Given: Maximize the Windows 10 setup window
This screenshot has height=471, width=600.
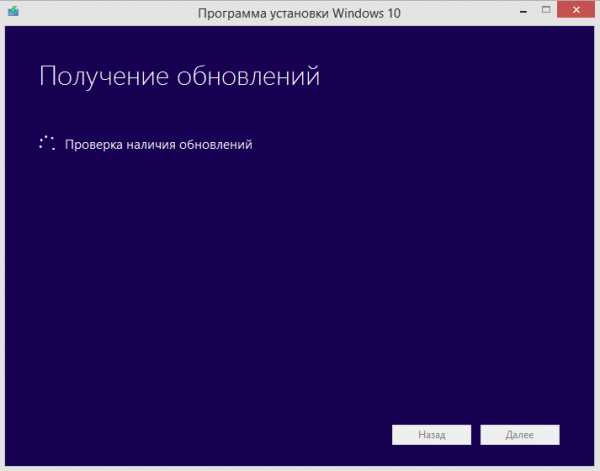Looking at the screenshot, I should coord(546,10).
